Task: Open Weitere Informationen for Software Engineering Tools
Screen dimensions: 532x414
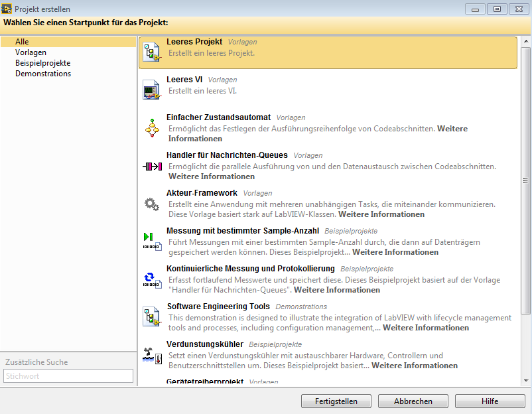Action: (x=426, y=328)
